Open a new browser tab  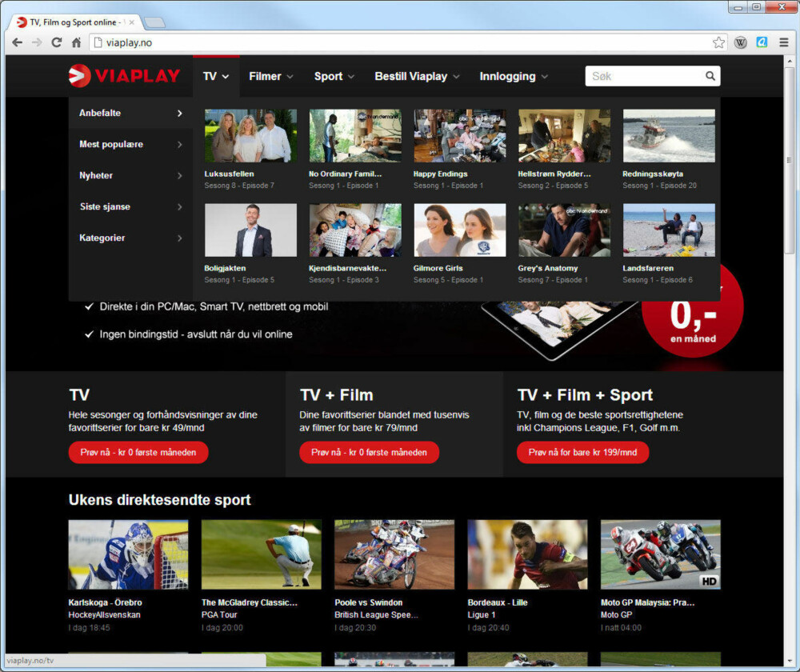click(154, 22)
